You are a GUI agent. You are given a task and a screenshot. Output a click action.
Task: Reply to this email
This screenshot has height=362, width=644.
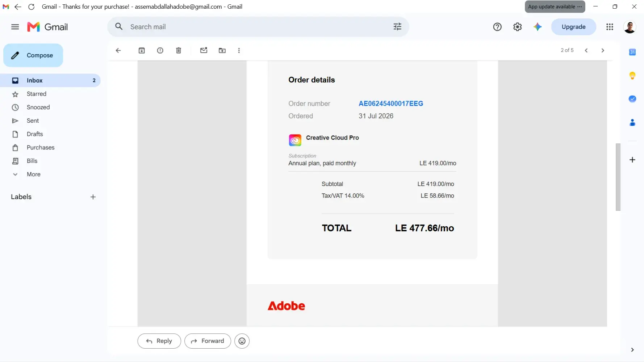click(x=159, y=341)
